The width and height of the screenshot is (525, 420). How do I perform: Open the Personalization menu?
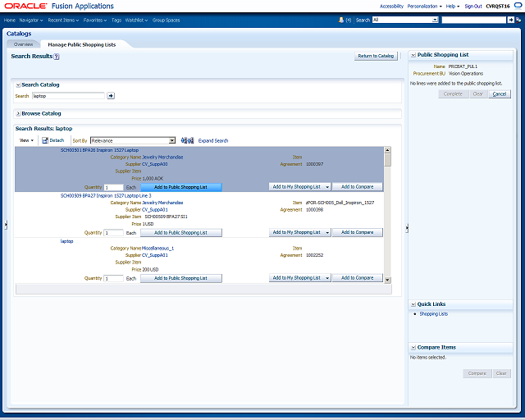point(425,6)
